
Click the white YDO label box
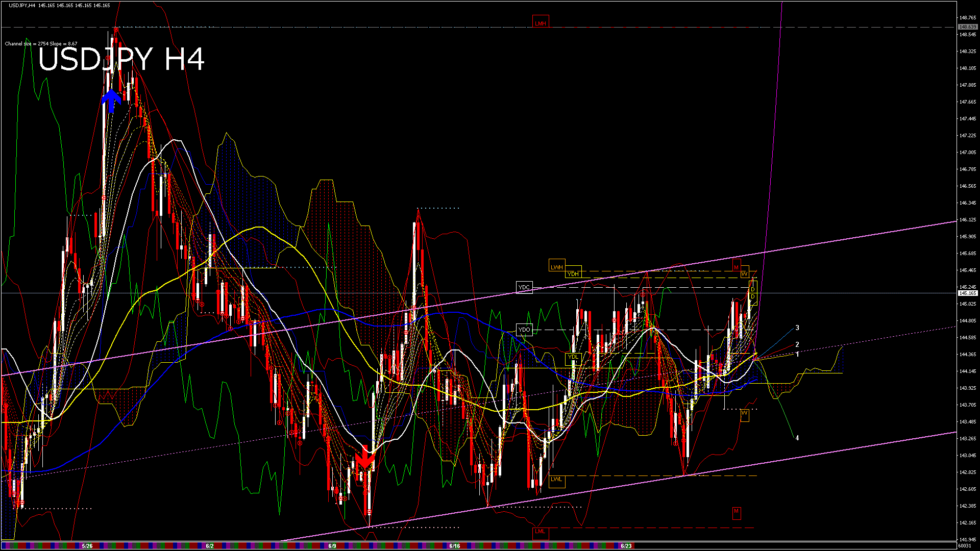click(524, 330)
